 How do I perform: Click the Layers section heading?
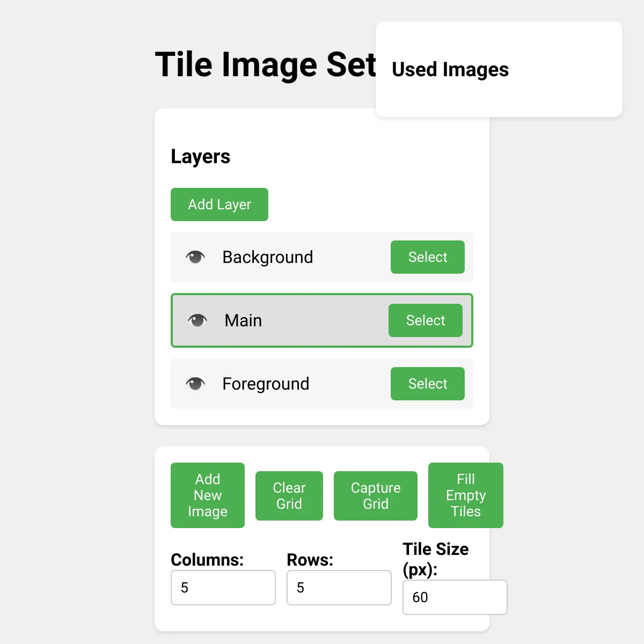pyautogui.click(x=200, y=156)
